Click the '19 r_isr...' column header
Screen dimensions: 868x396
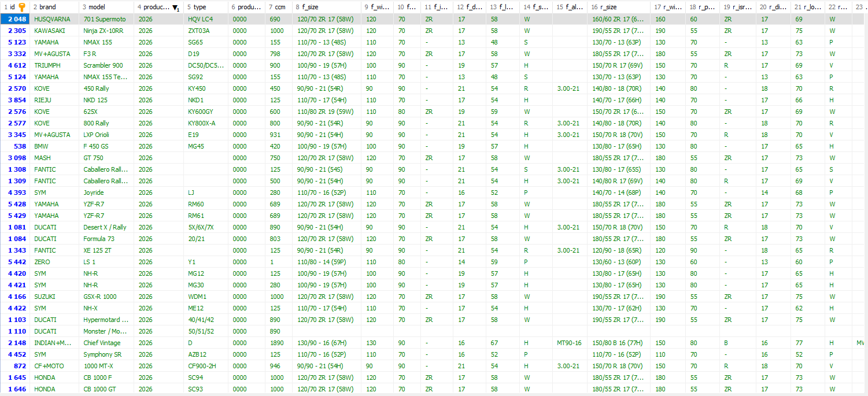point(738,7)
